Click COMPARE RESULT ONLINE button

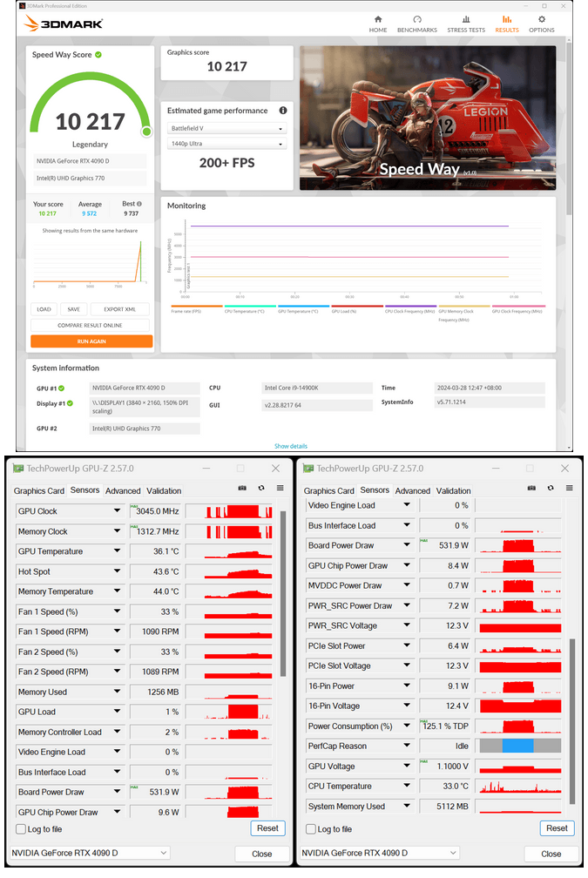(90, 326)
